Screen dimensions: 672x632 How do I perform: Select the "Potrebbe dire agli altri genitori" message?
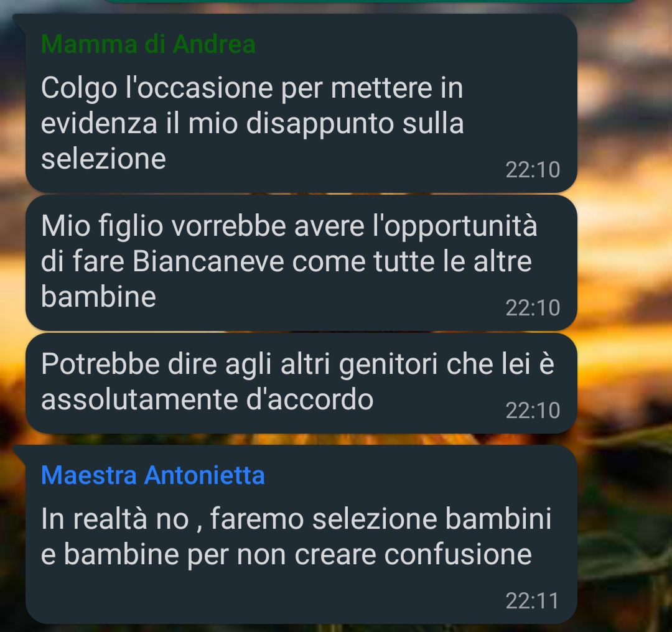tap(301, 383)
